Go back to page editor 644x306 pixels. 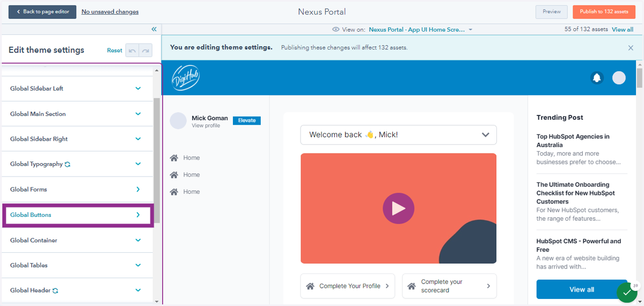(42, 12)
